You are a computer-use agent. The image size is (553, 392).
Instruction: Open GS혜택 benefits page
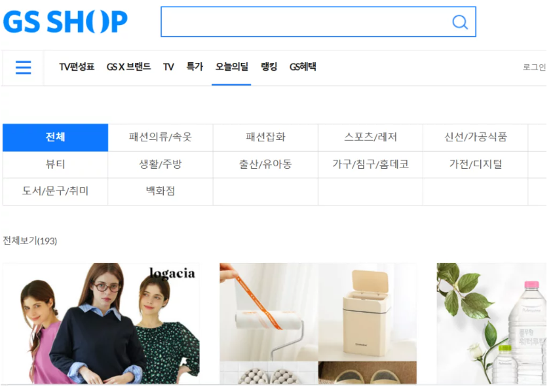click(303, 67)
